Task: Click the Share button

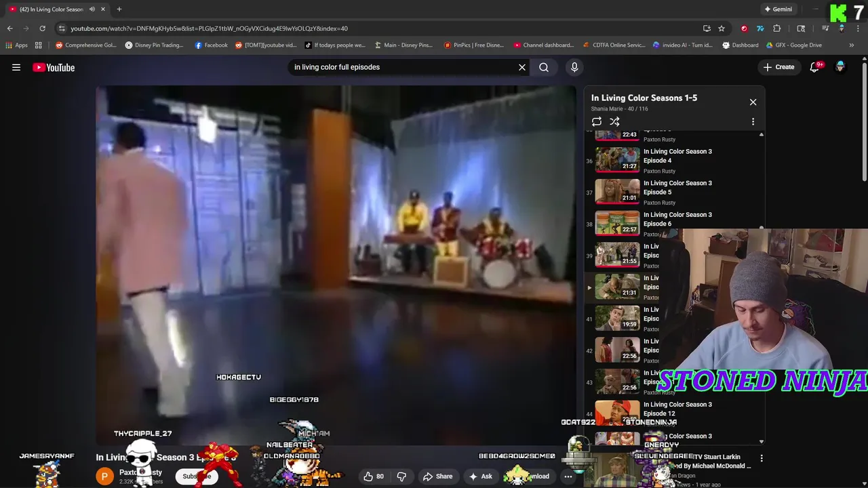Action: tap(437, 476)
